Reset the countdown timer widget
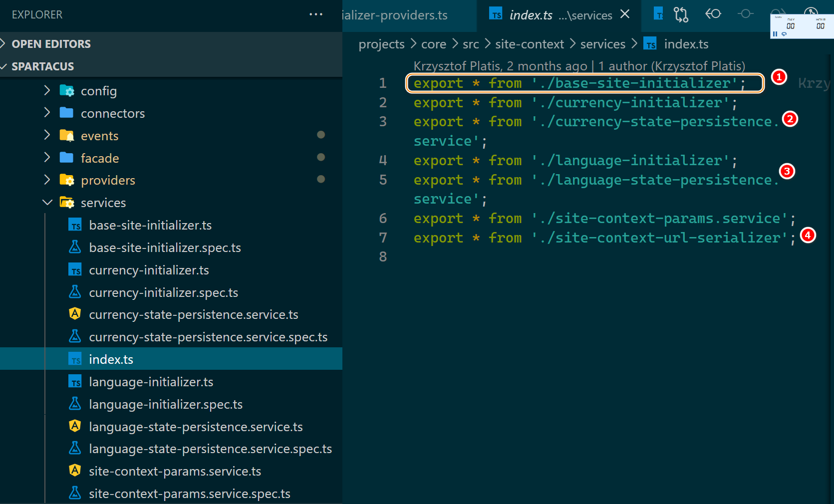Image resolution: width=834 pixels, height=504 pixels. [x=784, y=34]
